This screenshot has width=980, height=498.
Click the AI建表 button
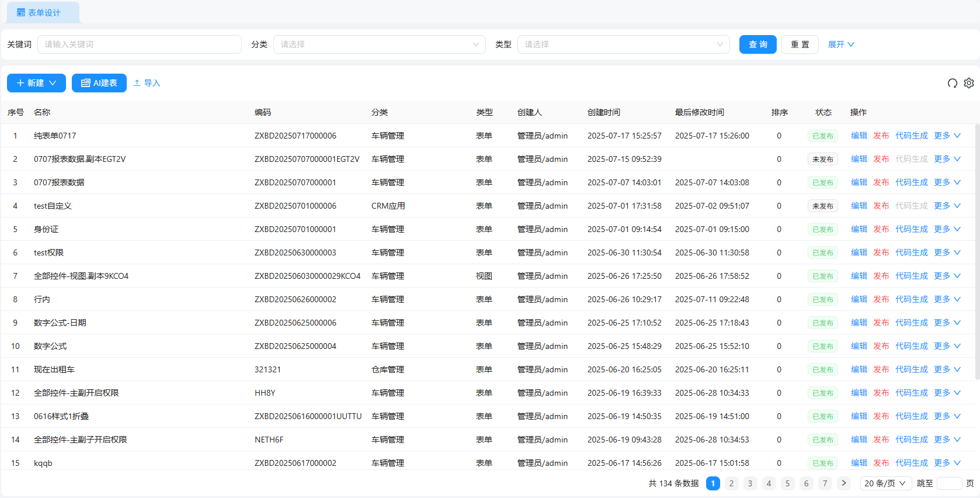click(x=99, y=83)
